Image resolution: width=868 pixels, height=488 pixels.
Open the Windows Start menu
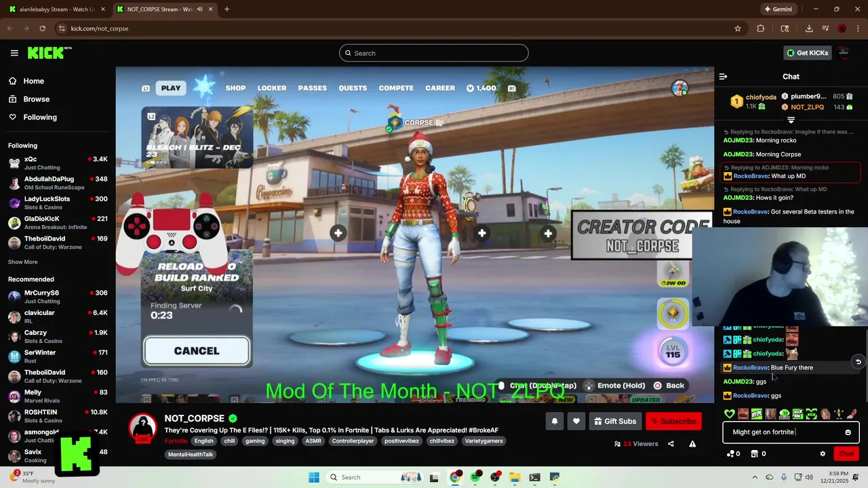(x=314, y=477)
